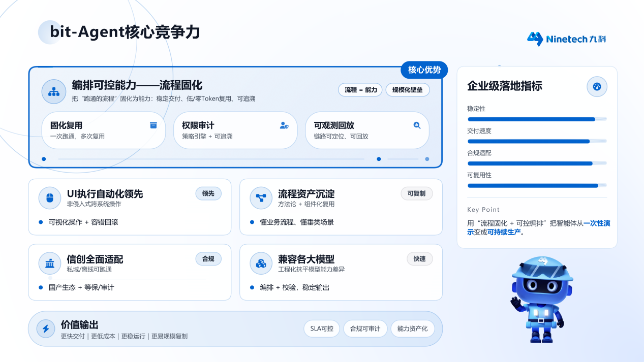The image size is (644, 362).
Task: Click the mouse icon beside UI执行自动化领先
Action: coord(50,198)
